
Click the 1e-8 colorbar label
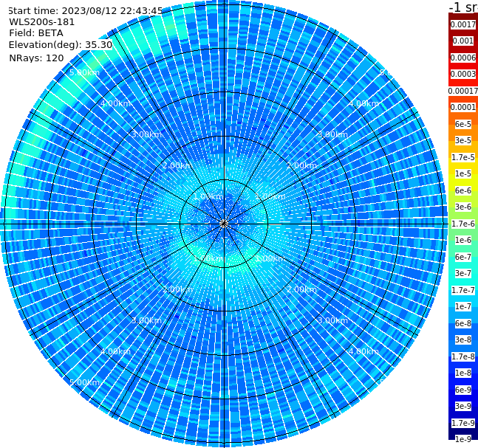463,373
